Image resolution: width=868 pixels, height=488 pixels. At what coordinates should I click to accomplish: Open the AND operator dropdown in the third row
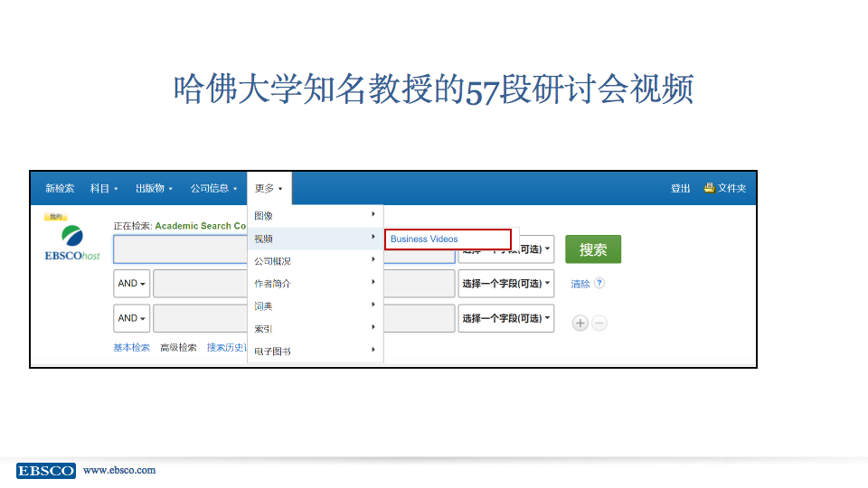pyautogui.click(x=132, y=318)
